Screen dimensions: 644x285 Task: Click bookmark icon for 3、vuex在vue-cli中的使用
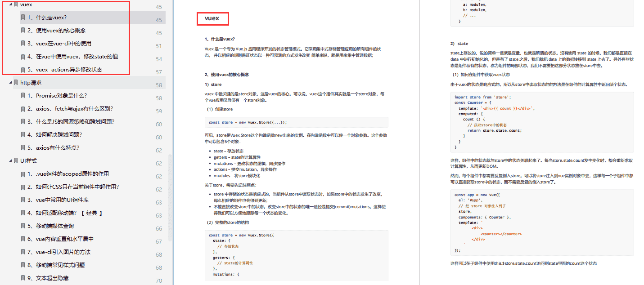(23, 44)
